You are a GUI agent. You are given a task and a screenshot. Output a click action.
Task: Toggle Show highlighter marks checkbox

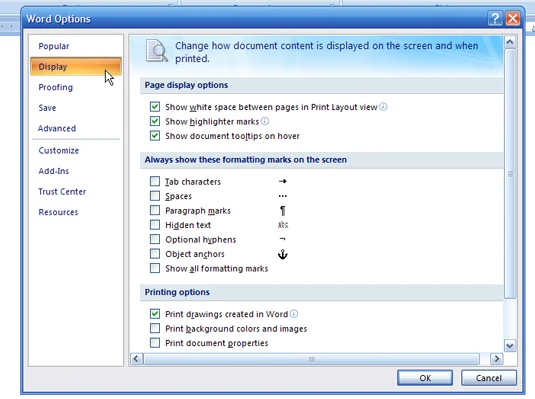155,121
